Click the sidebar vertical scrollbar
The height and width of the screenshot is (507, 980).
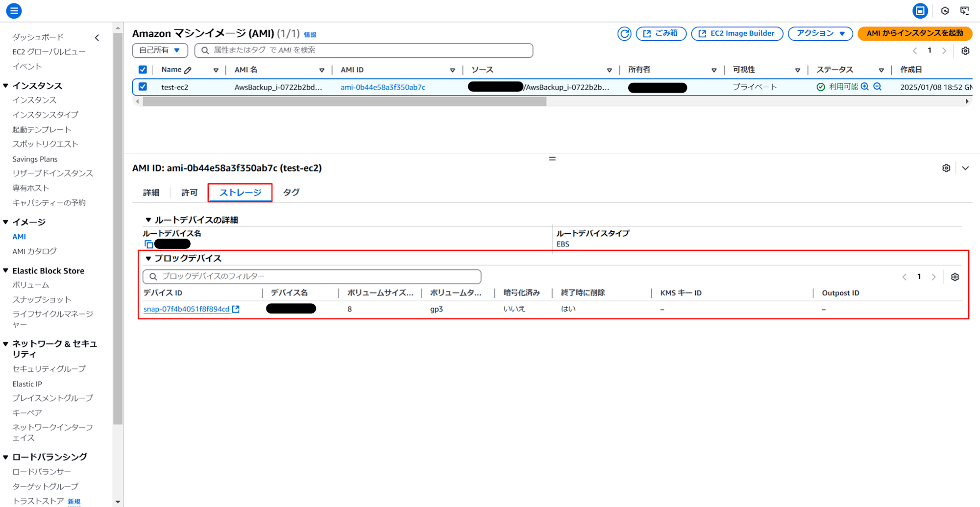point(118,228)
